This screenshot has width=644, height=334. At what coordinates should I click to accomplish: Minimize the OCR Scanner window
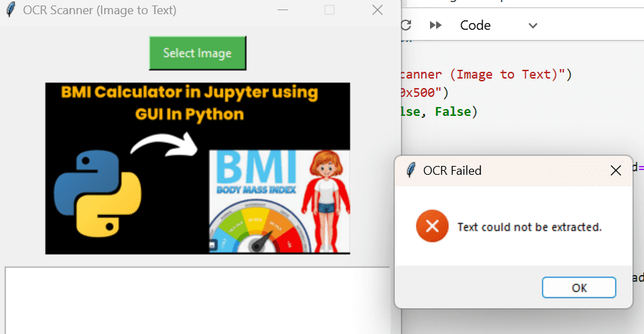(x=282, y=10)
